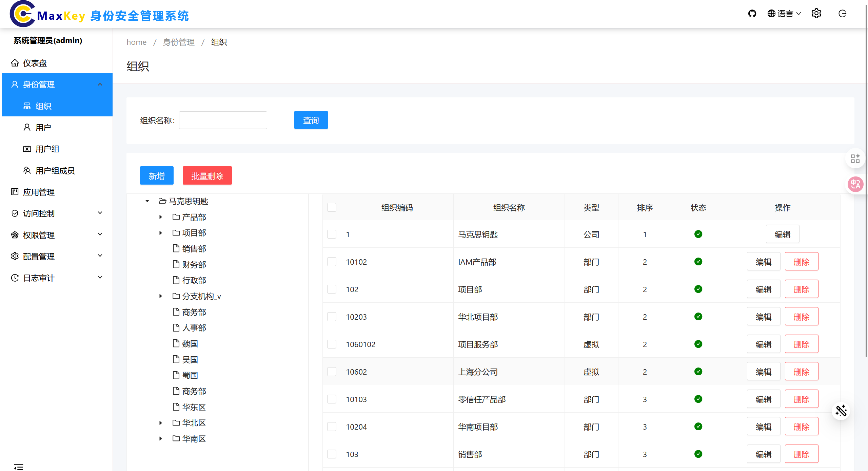This screenshot has height=471, width=868.
Task: Expand the 华北区 tree node arrow
Action: [x=161, y=423]
